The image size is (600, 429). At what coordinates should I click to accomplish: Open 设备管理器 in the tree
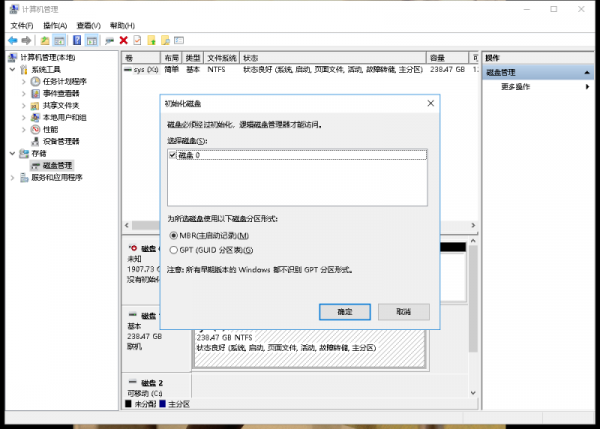pos(61,141)
